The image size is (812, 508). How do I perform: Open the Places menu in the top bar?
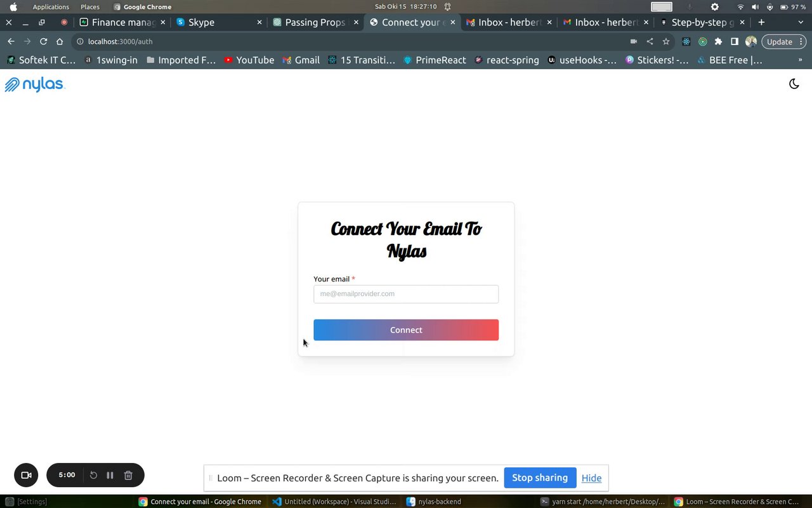[x=90, y=7]
